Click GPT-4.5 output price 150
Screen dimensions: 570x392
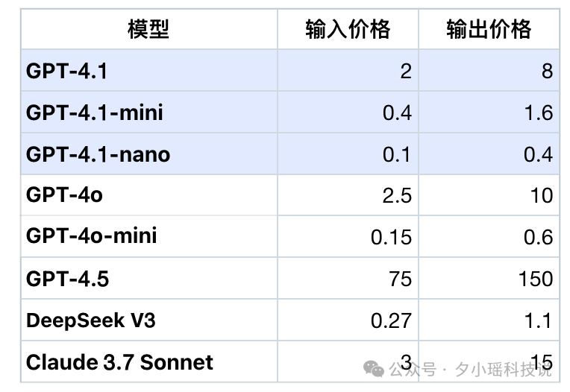click(x=534, y=279)
